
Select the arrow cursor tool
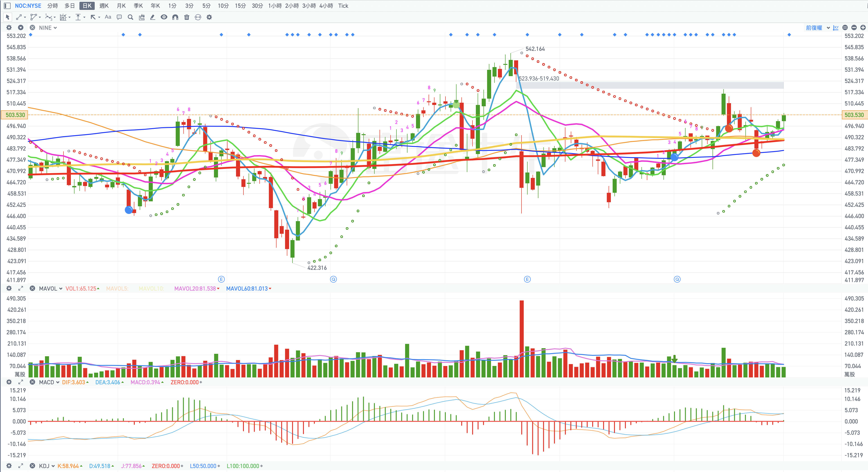[x=7, y=17]
